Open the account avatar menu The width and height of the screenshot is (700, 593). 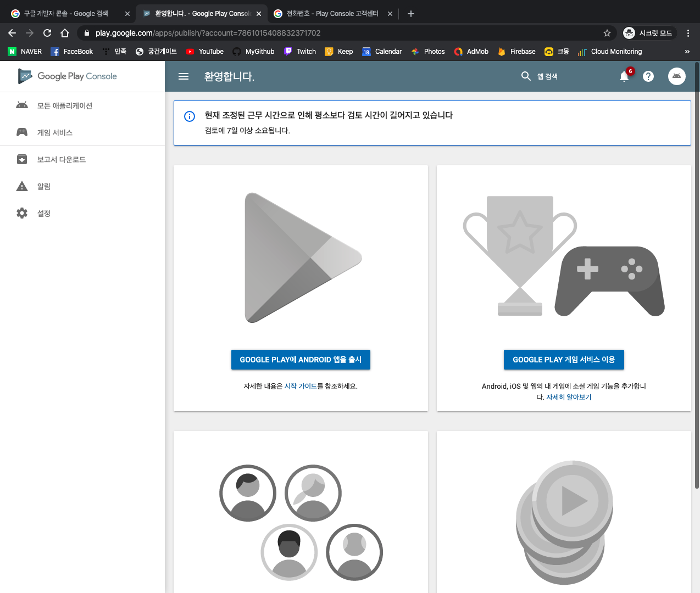(x=677, y=76)
